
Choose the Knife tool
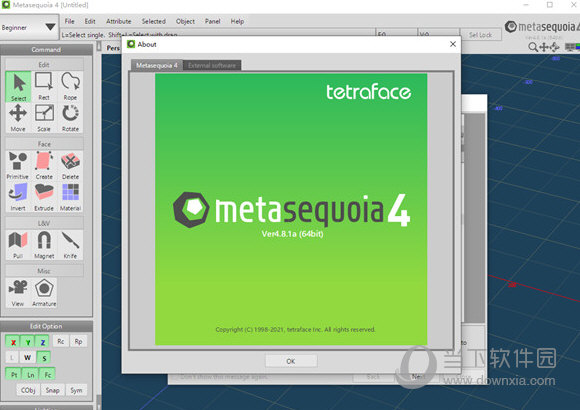[x=70, y=245]
